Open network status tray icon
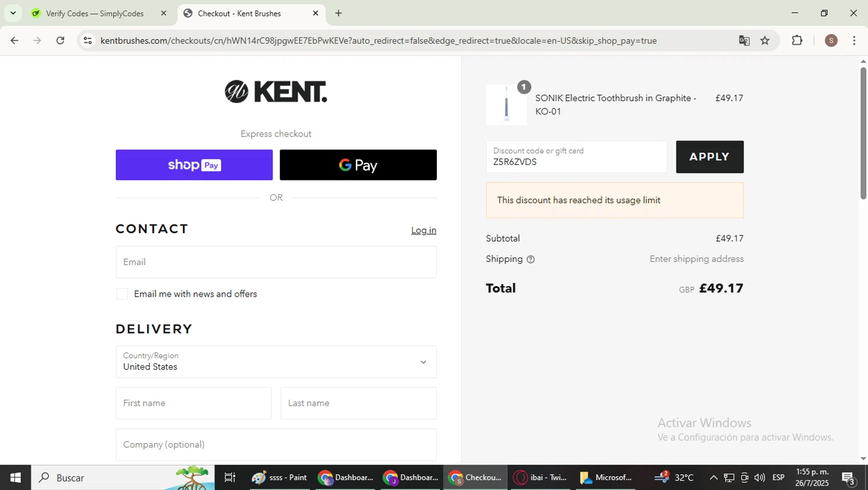 click(x=729, y=477)
